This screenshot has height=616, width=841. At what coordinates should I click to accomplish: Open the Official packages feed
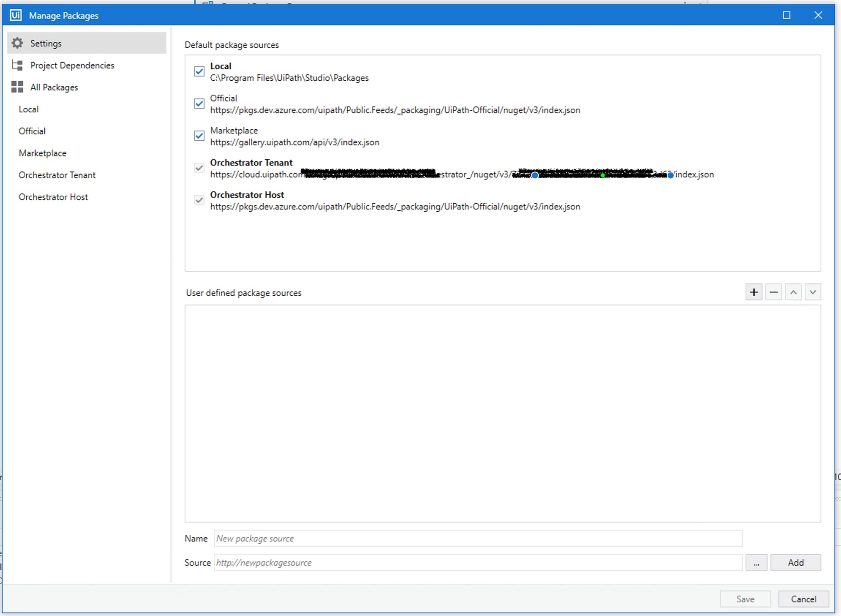(32, 131)
